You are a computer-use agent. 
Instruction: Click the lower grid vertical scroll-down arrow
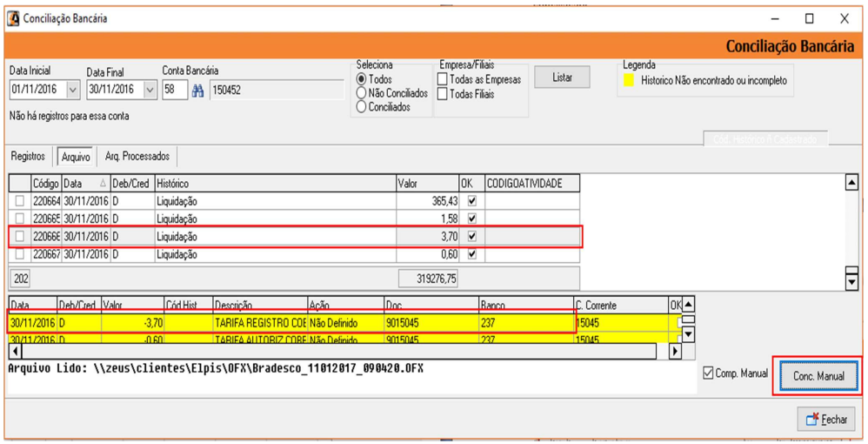[688, 334]
